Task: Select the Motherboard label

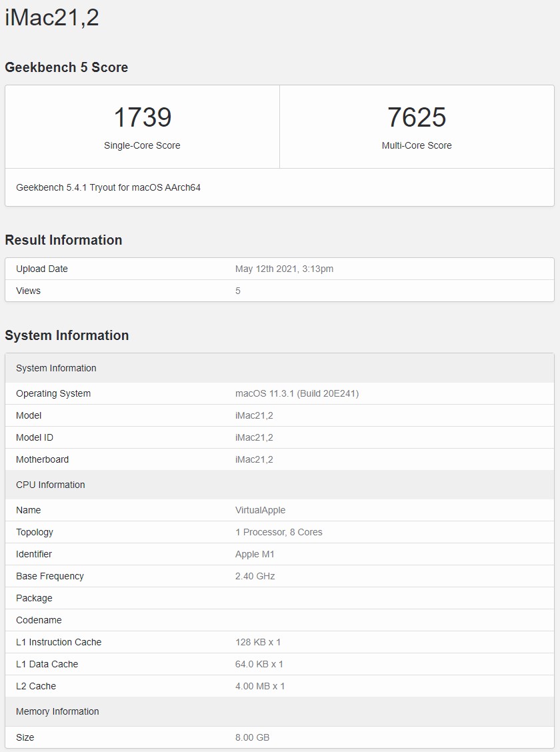Action: tap(42, 459)
